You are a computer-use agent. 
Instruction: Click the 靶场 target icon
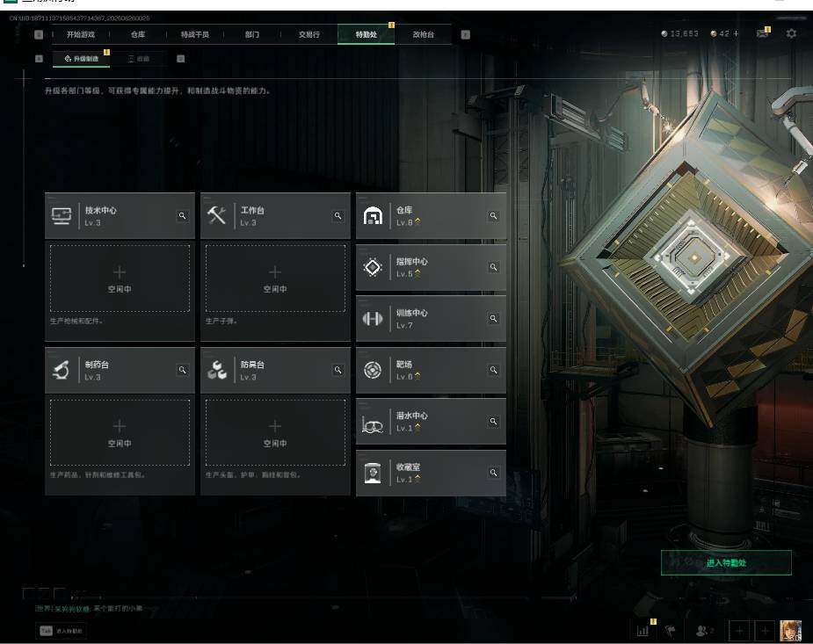point(373,370)
